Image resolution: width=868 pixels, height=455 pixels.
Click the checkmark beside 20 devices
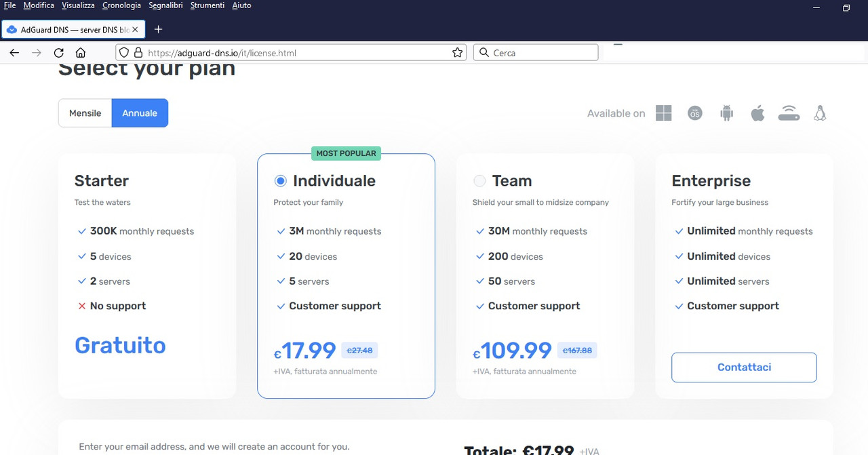(281, 256)
